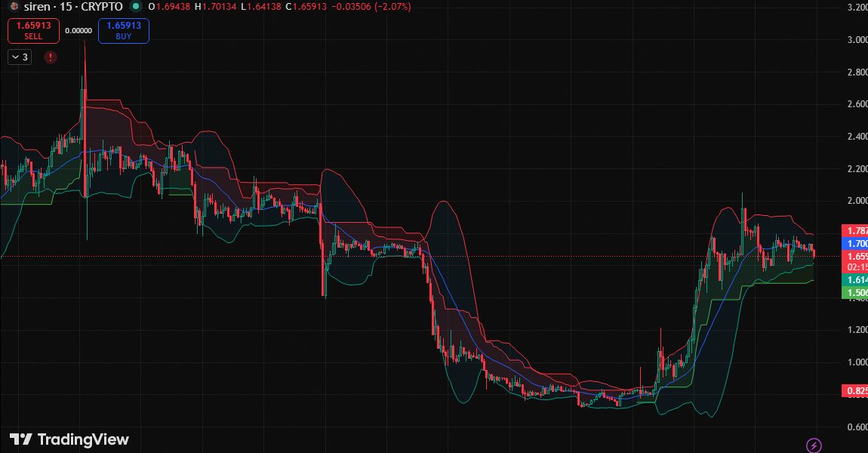Click the 2.000 price axis tick
This screenshot has width=868, height=453.
(x=857, y=201)
